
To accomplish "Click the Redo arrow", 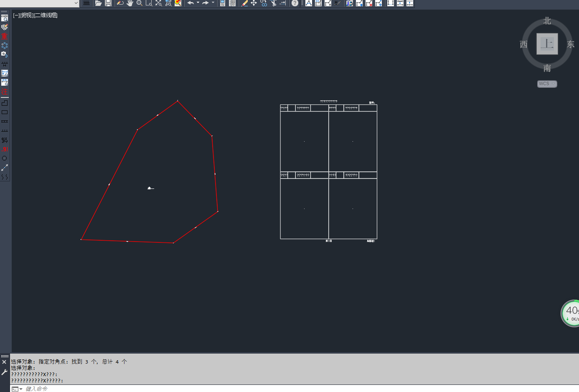I will point(206,3).
